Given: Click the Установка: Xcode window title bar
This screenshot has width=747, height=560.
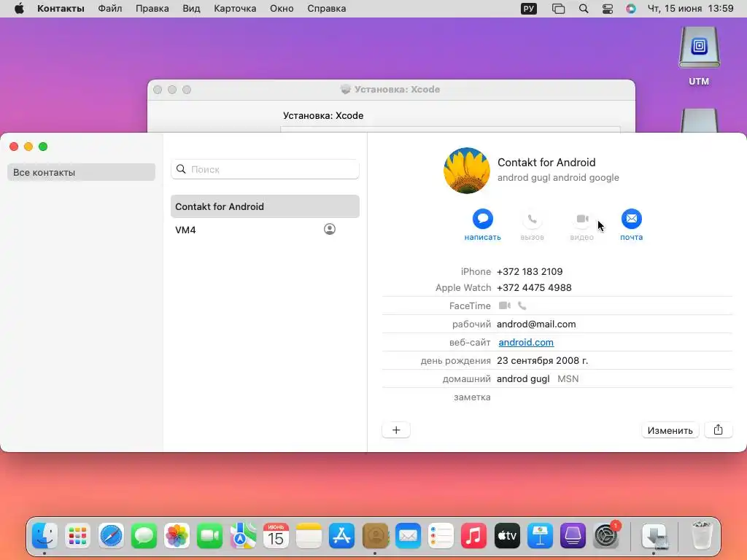Looking at the screenshot, I should tap(391, 90).
